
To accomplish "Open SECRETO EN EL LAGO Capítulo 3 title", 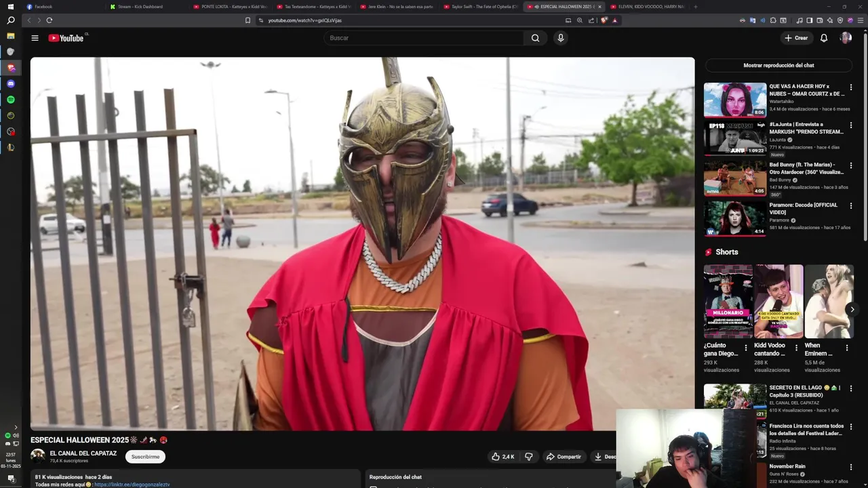I will 805,391.
